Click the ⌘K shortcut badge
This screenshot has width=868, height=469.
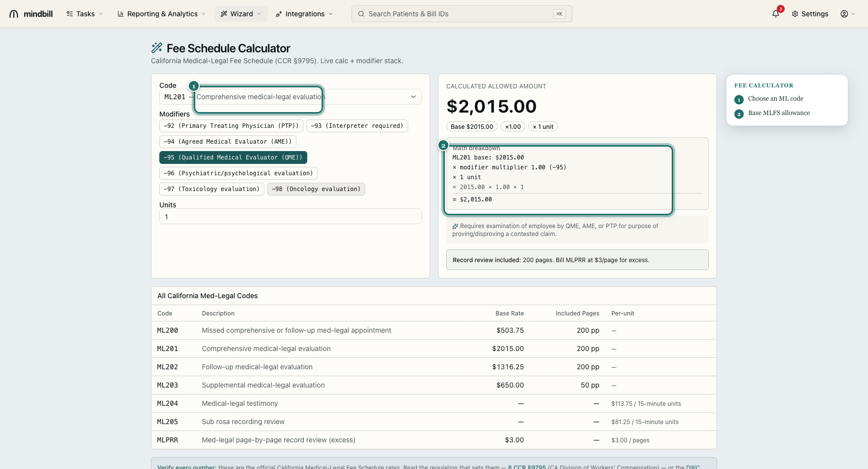559,14
